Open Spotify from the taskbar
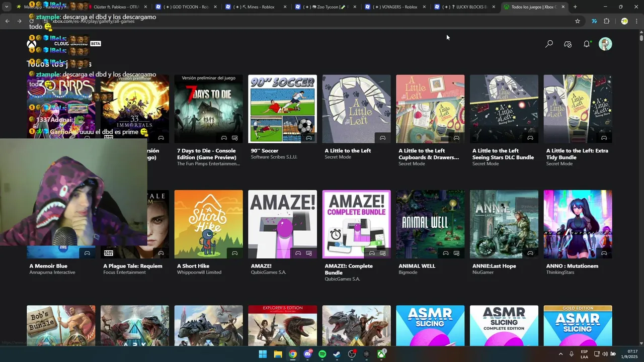The image size is (644, 362). 323,354
